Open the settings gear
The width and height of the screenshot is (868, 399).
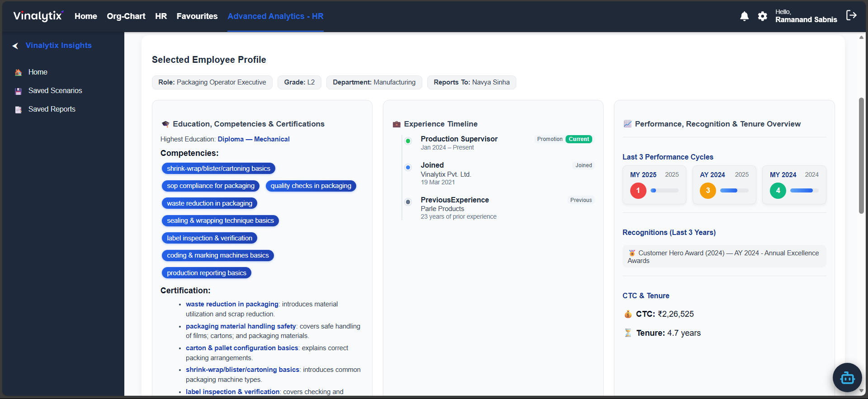pyautogui.click(x=763, y=16)
